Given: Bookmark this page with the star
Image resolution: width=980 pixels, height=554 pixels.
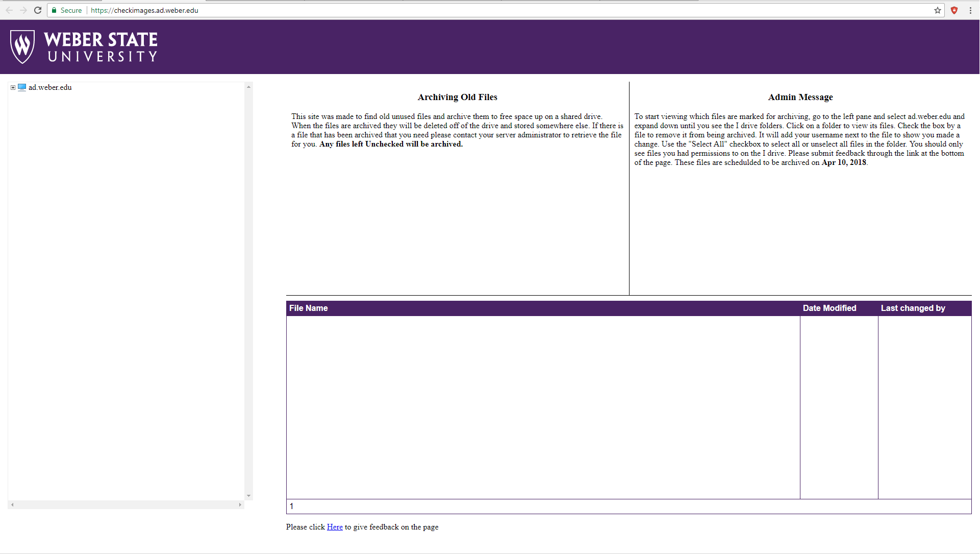Looking at the screenshot, I should coord(938,10).
